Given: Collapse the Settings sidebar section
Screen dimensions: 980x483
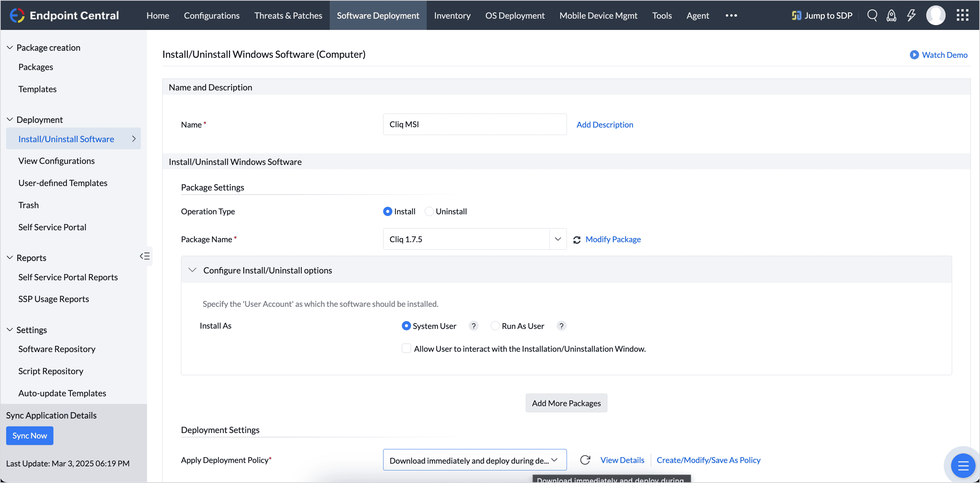Looking at the screenshot, I should tap(10, 330).
